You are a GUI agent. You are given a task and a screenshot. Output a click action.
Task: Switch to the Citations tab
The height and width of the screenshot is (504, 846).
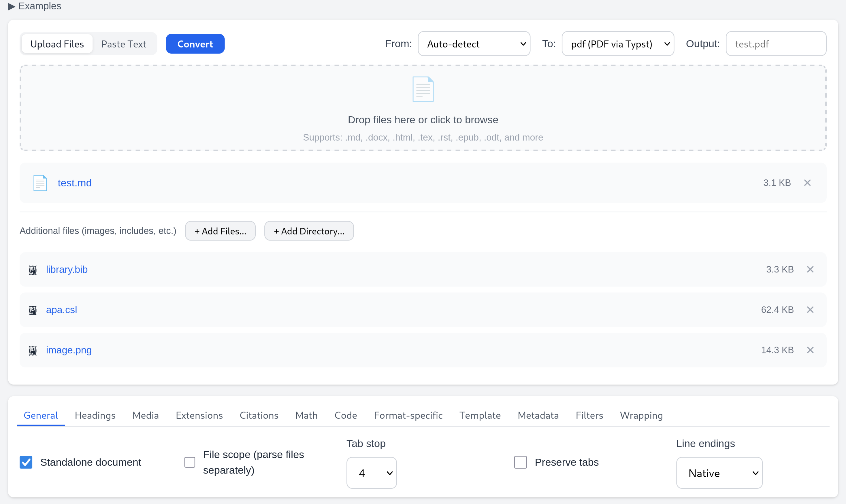click(259, 415)
